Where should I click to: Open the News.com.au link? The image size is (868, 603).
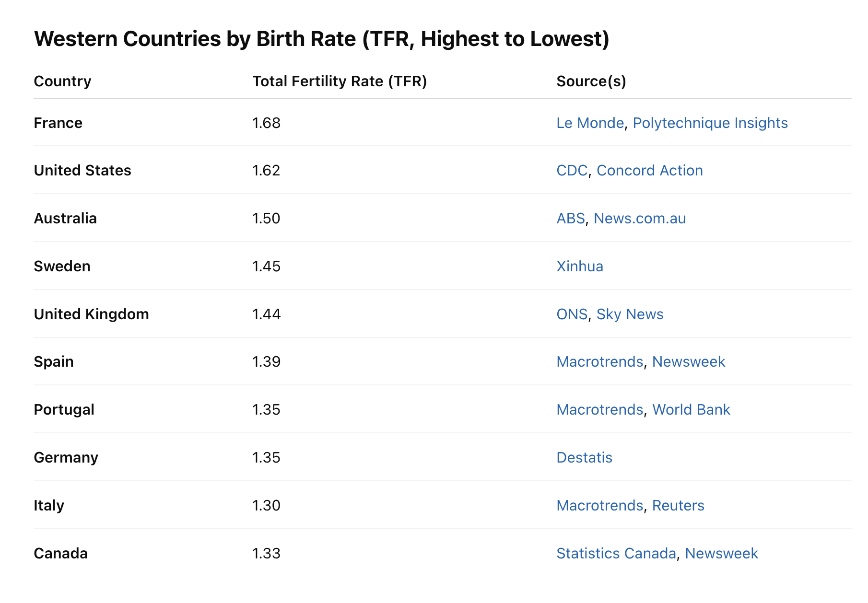pyautogui.click(x=640, y=219)
